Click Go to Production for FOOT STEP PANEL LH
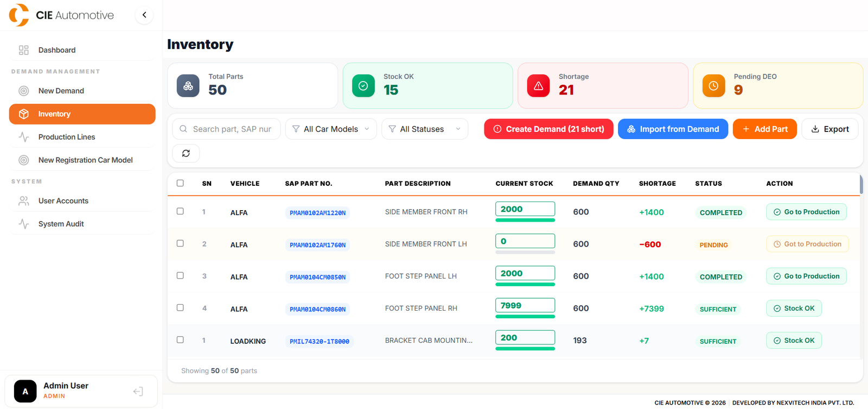 (x=806, y=276)
